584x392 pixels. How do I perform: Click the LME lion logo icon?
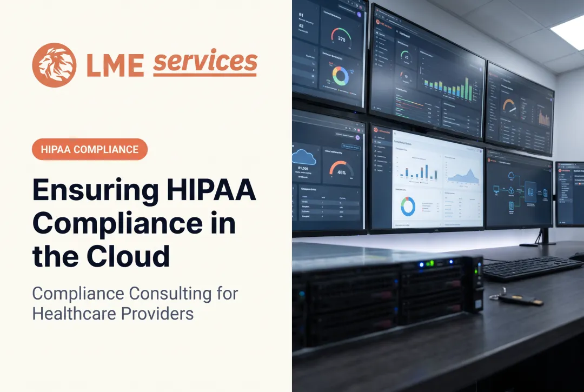(55, 65)
